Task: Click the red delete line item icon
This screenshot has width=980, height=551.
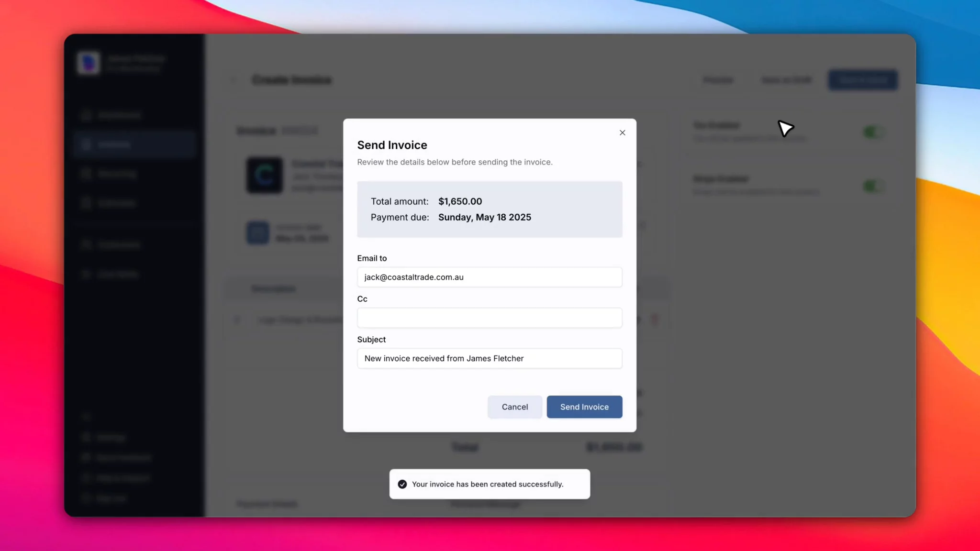Action: point(655,320)
